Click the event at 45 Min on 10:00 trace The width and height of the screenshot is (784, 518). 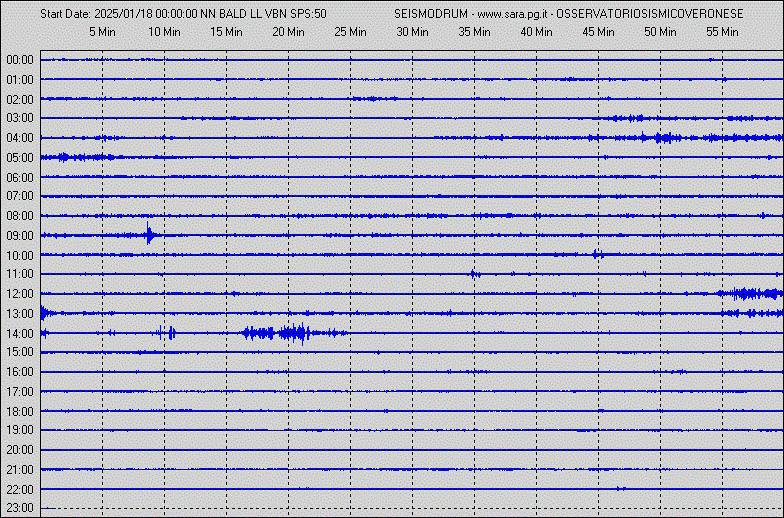click(598, 254)
